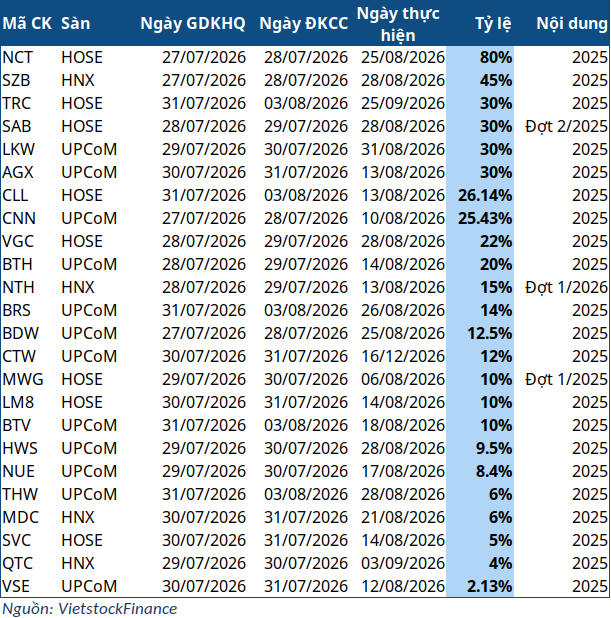
Task: Click the 'Mã CK' column header
Action: (27, 23)
